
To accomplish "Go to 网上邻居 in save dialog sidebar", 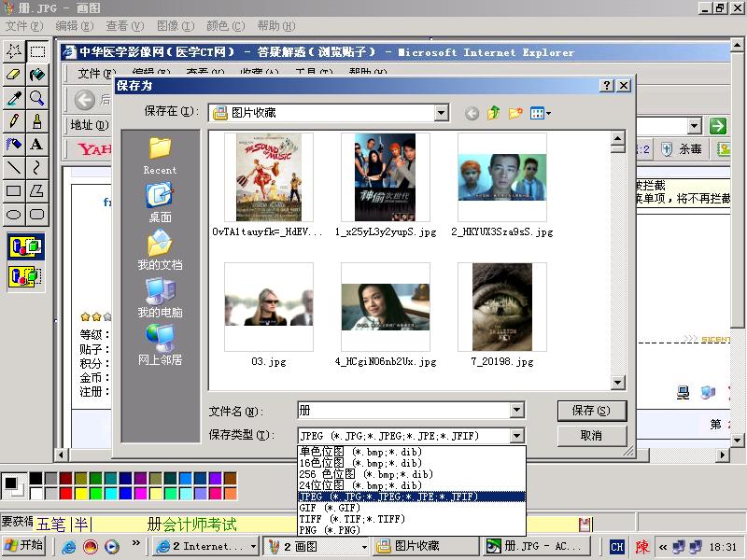I will (x=160, y=344).
